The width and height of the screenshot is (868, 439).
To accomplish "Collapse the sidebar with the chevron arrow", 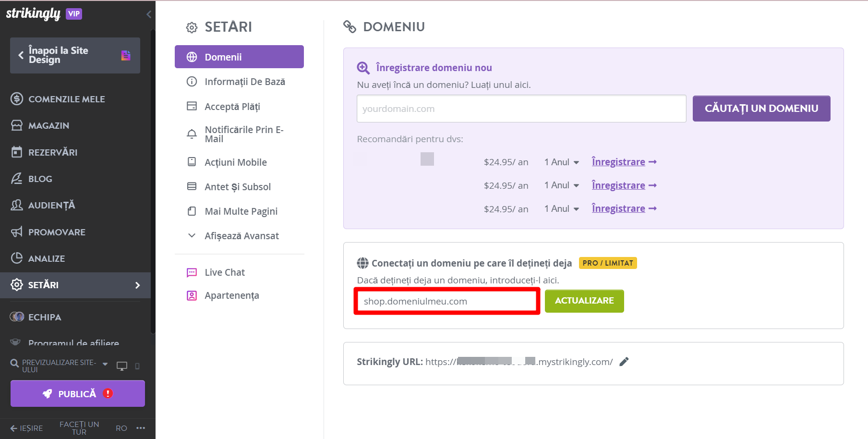I will [x=149, y=14].
